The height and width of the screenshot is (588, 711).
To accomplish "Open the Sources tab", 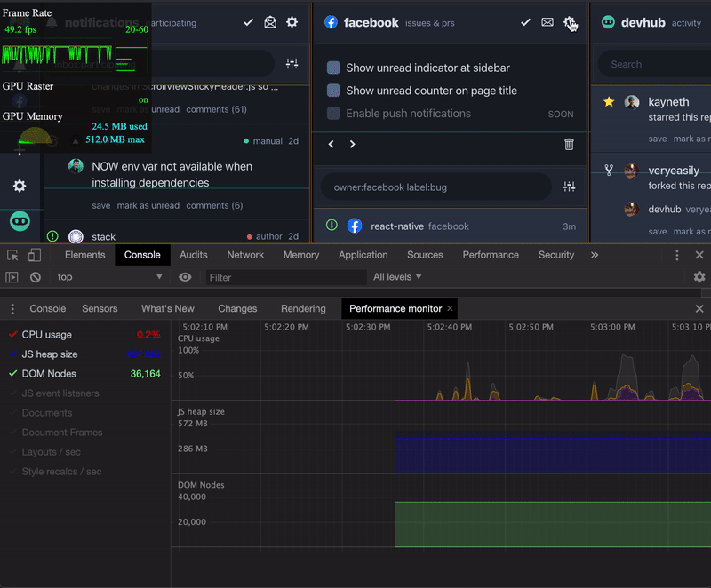I will 425,255.
